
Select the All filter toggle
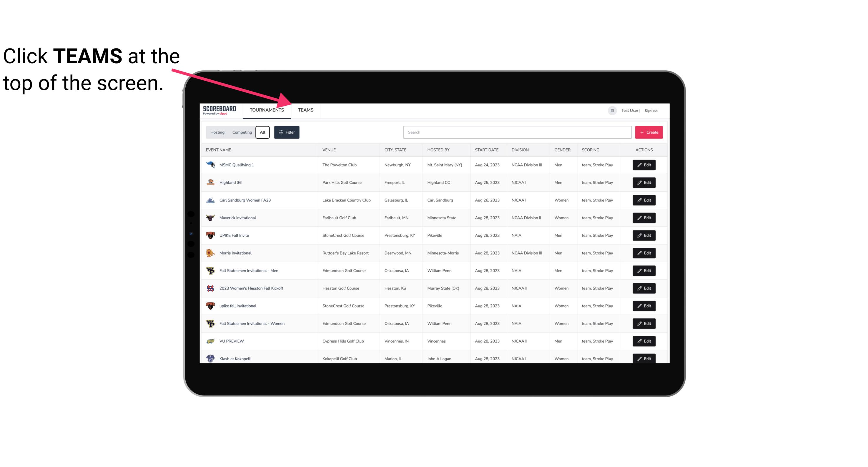pyautogui.click(x=262, y=132)
